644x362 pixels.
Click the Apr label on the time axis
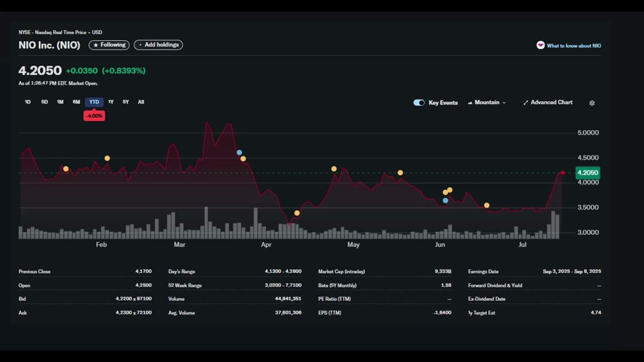pos(266,245)
